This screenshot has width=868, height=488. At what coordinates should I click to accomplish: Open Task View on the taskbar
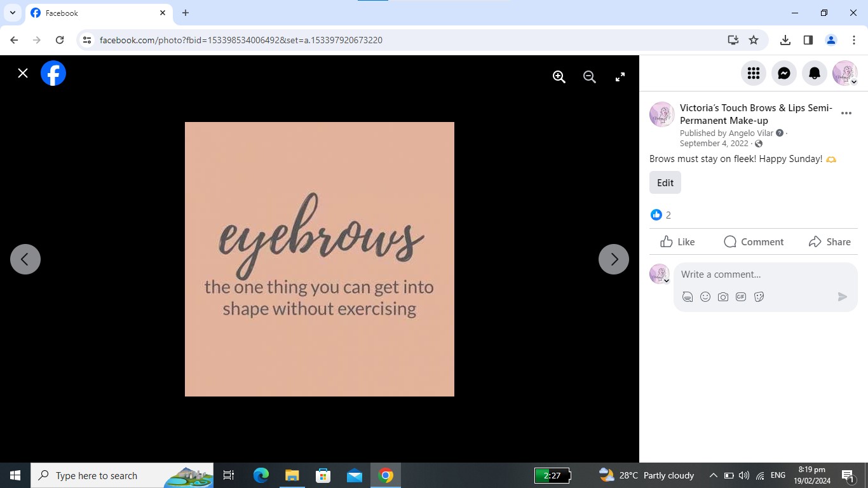229,475
